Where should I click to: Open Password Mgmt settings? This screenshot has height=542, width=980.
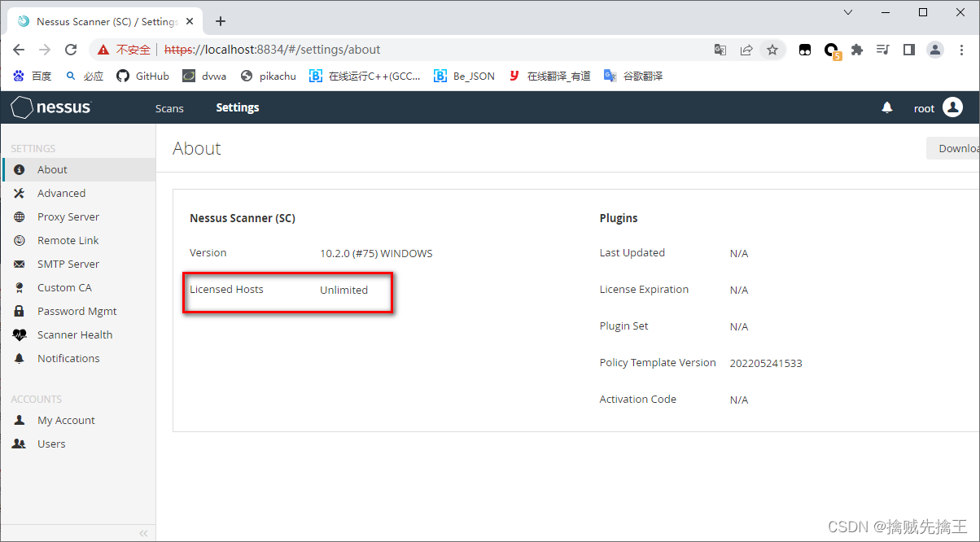pyautogui.click(x=78, y=312)
